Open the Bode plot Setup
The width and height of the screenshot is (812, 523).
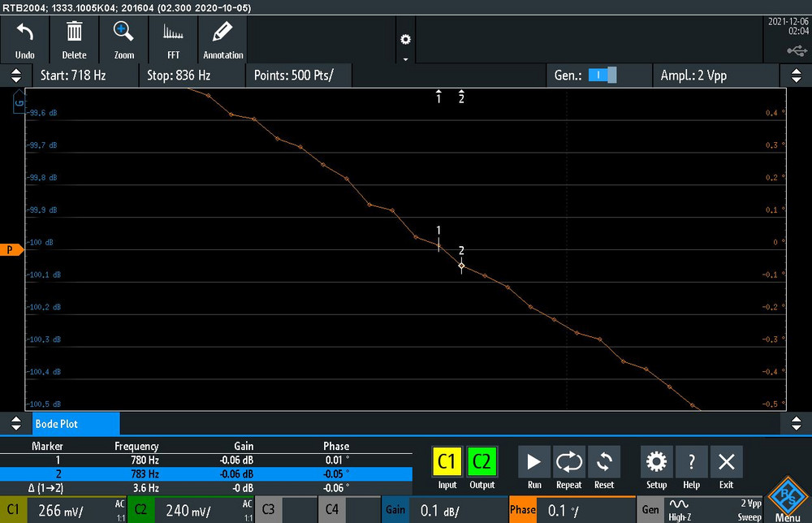click(x=656, y=461)
